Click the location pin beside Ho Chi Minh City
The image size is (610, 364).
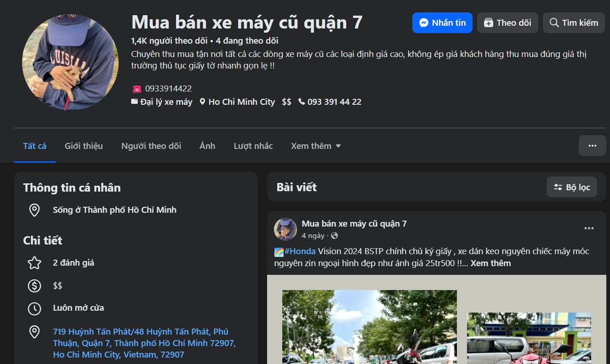pos(202,102)
